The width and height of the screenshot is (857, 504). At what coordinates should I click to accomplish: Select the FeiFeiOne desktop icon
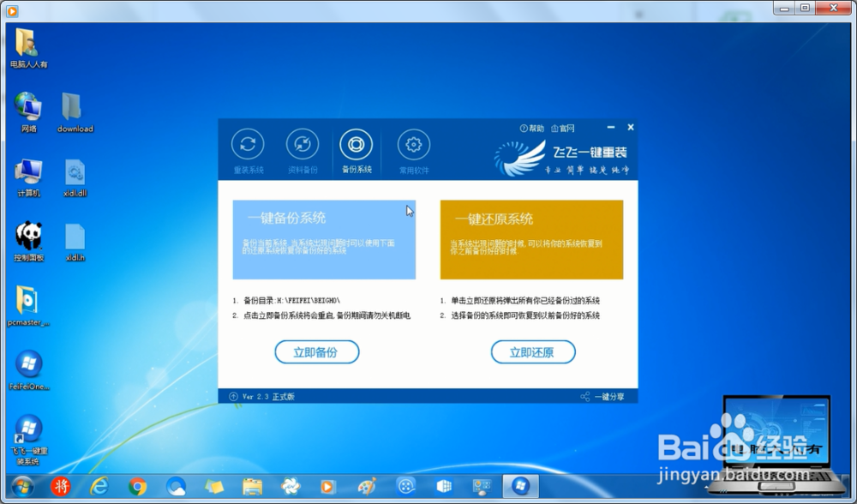pyautogui.click(x=28, y=370)
